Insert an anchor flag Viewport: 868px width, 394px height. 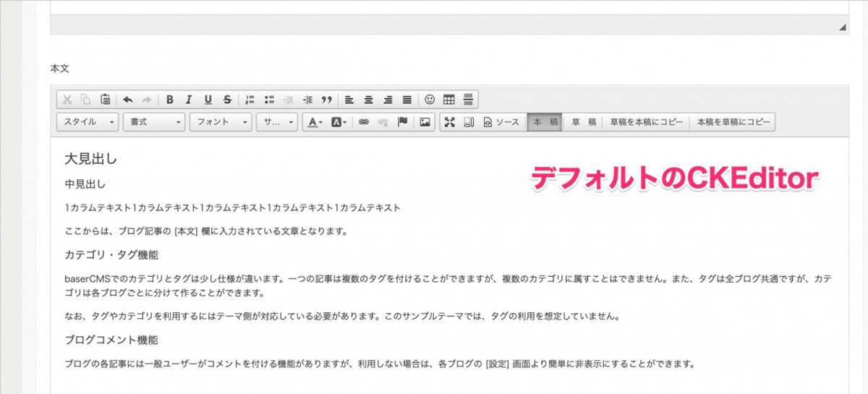click(x=403, y=122)
